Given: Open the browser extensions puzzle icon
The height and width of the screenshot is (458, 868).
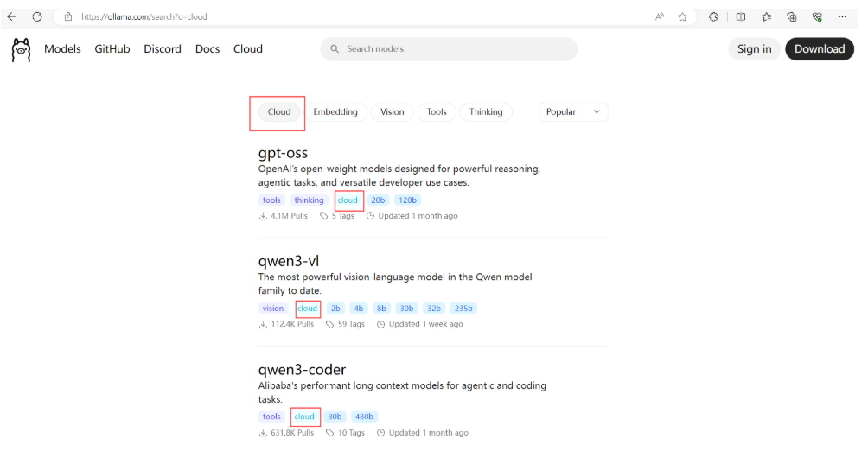Looking at the screenshot, I should tap(713, 16).
